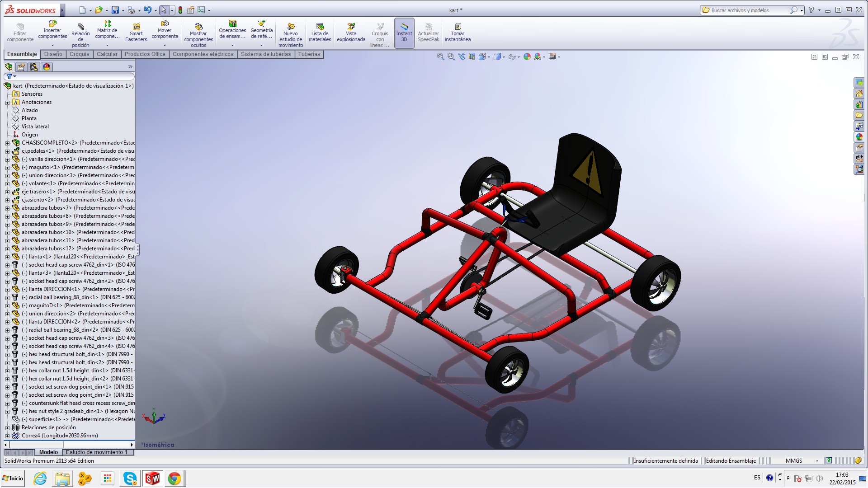Click the MMGS unit system button
This screenshot has height=488, width=868.
point(794,461)
